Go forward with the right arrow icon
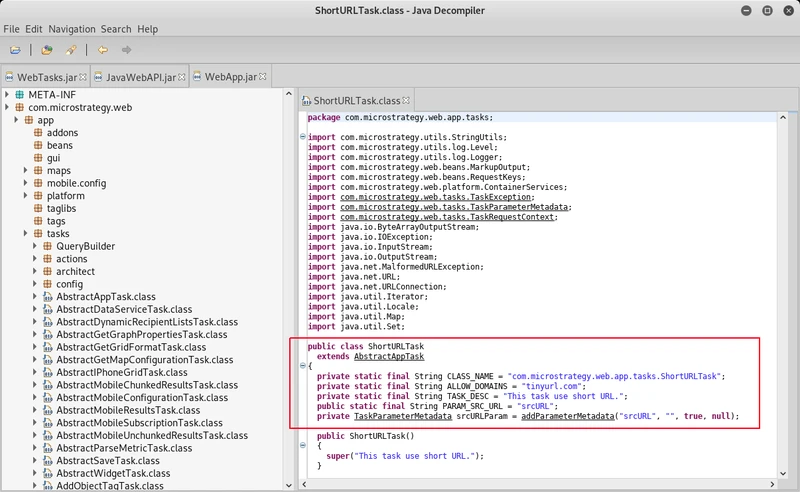 (127, 50)
